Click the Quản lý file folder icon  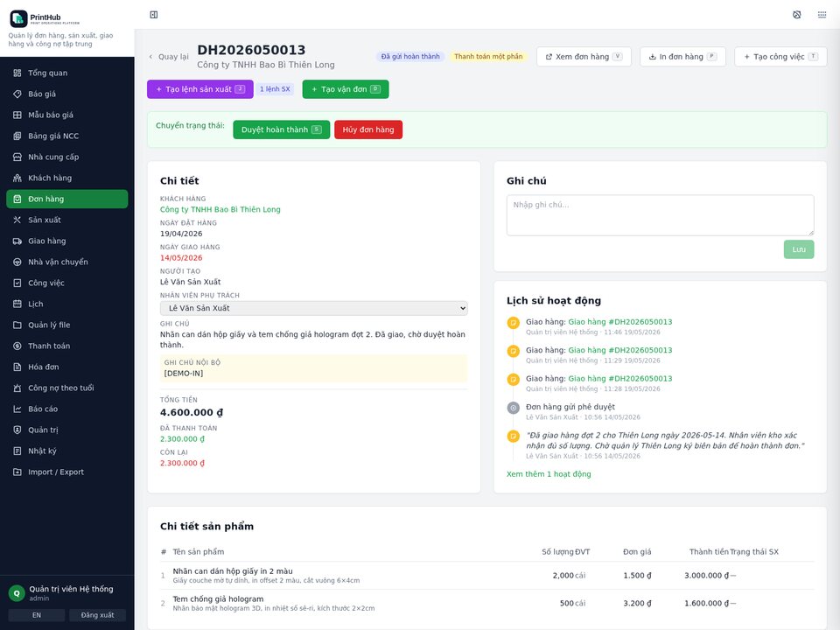click(x=17, y=325)
